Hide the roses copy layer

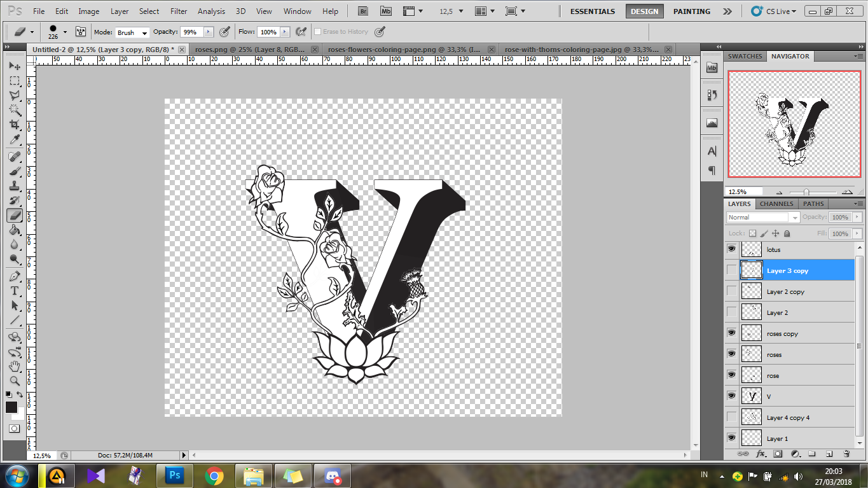(x=731, y=333)
